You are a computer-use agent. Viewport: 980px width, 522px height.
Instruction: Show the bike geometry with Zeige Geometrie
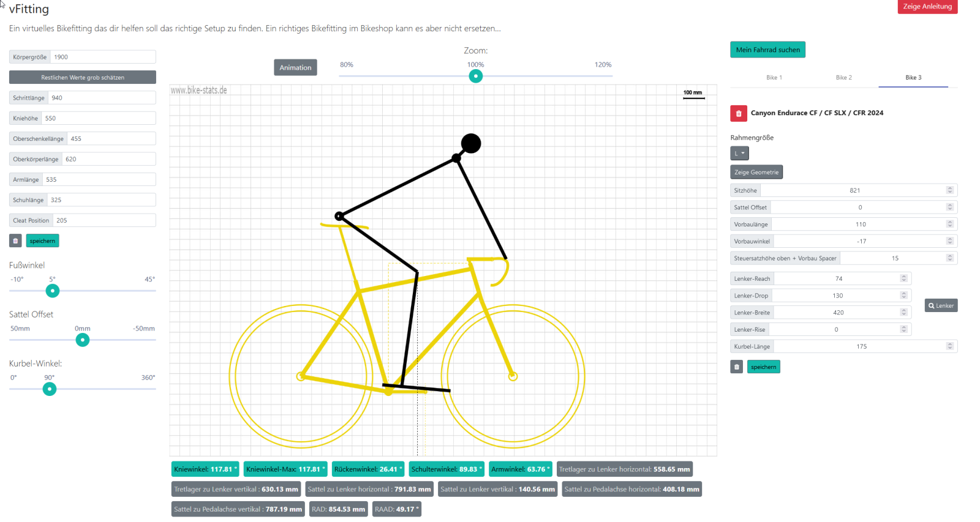point(756,173)
